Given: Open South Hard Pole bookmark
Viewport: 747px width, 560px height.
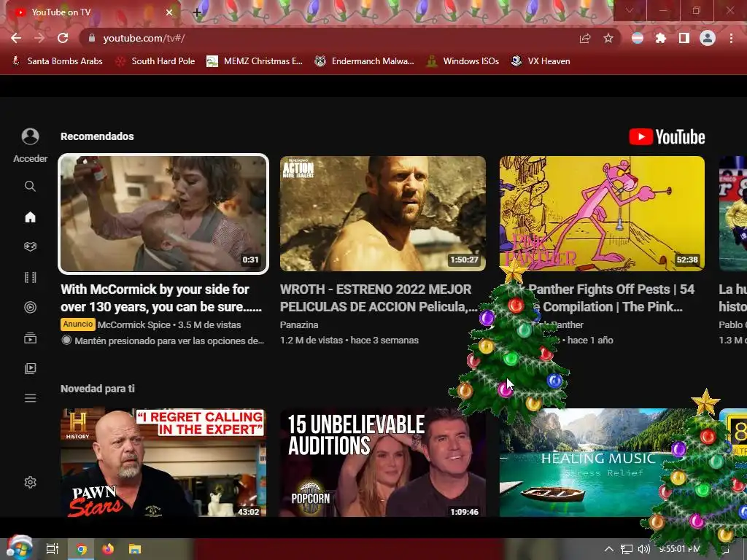Looking at the screenshot, I should (155, 61).
